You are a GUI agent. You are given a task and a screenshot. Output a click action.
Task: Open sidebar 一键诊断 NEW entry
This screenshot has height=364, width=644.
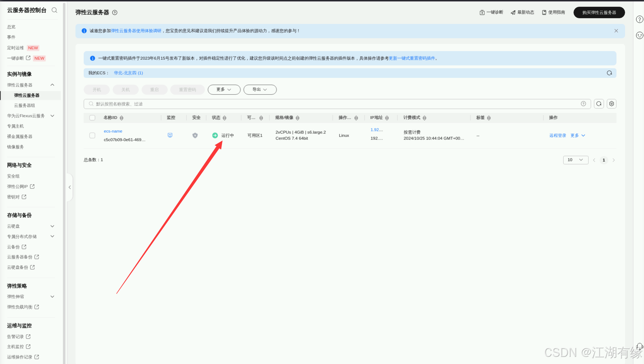26,58
